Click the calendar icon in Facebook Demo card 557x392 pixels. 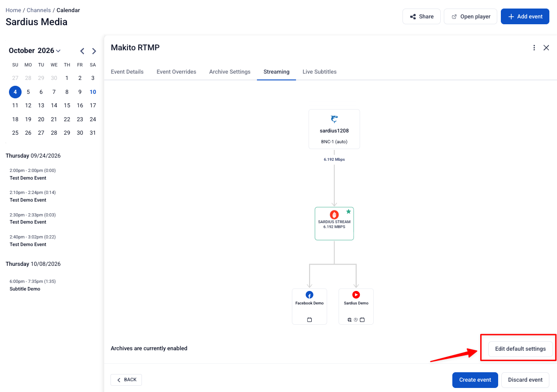[x=309, y=320]
